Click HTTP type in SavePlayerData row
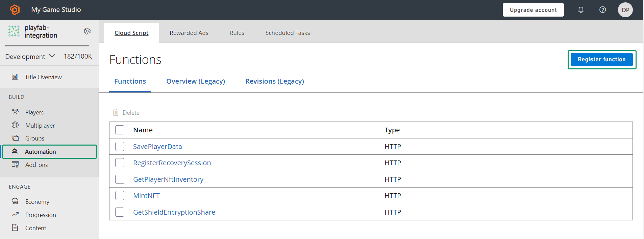Image resolution: width=644 pixels, height=239 pixels. (x=393, y=147)
